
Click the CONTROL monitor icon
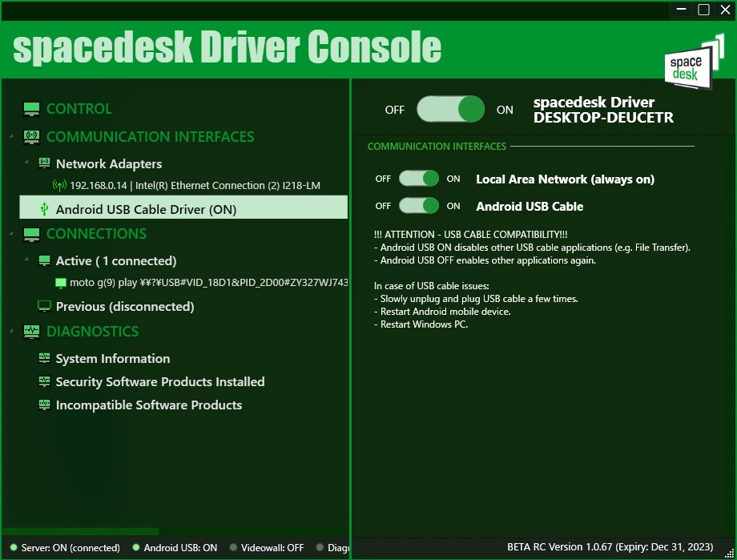(31, 109)
